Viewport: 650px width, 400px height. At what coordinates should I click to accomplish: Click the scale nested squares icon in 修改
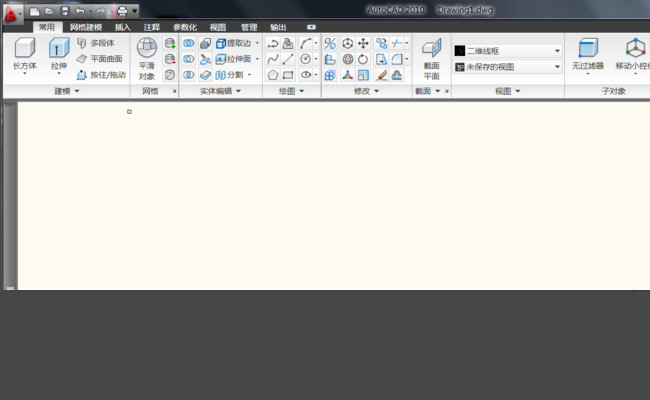363,75
